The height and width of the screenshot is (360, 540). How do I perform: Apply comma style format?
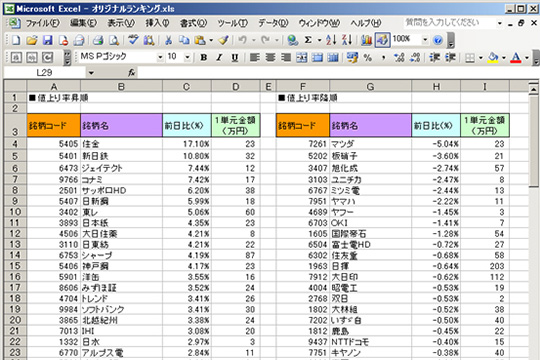[x=383, y=58]
